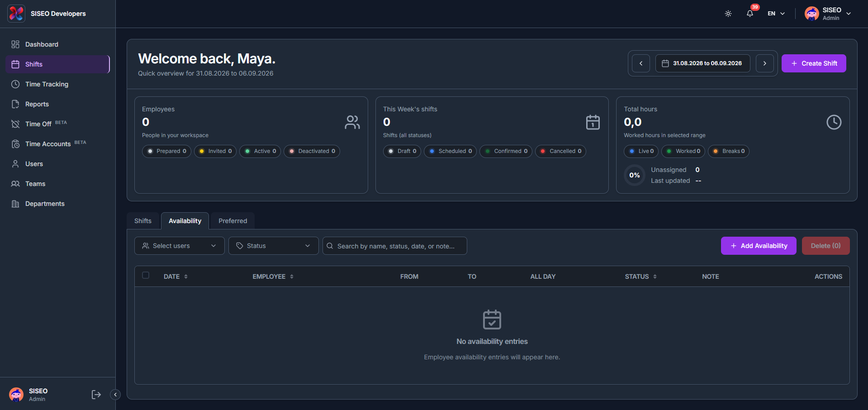Sort by the STATUS column arrows

tap(655, 277)
